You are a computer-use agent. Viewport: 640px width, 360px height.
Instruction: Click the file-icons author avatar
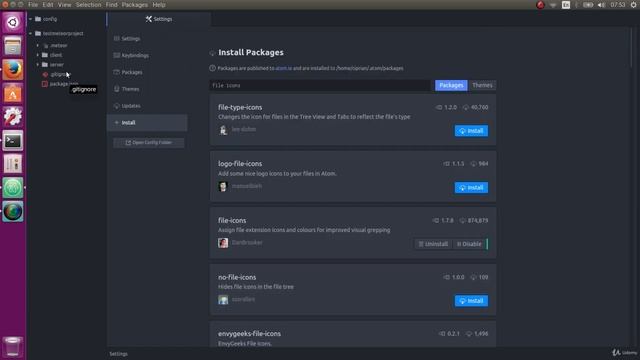[x=223, y=243]
